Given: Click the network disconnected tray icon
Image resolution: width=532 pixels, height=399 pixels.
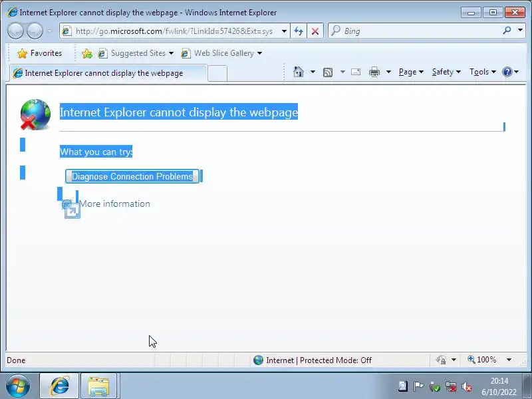Looking at the screenshot, I should tap(451, 386).
